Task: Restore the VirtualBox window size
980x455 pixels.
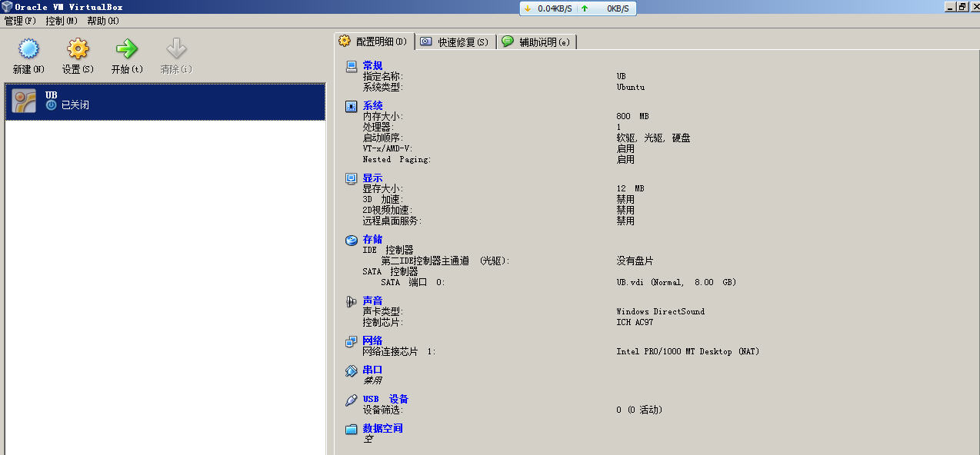Action: click(962, 7)
